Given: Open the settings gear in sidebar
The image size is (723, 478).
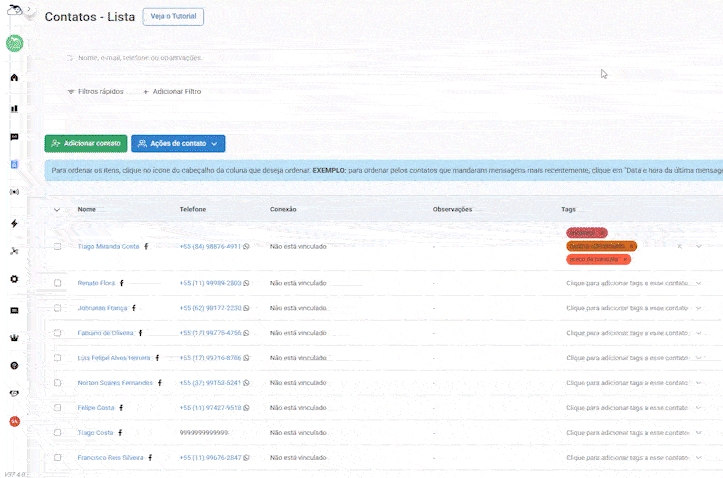Looking at the screenshot, I should click(x=14, y=279).
